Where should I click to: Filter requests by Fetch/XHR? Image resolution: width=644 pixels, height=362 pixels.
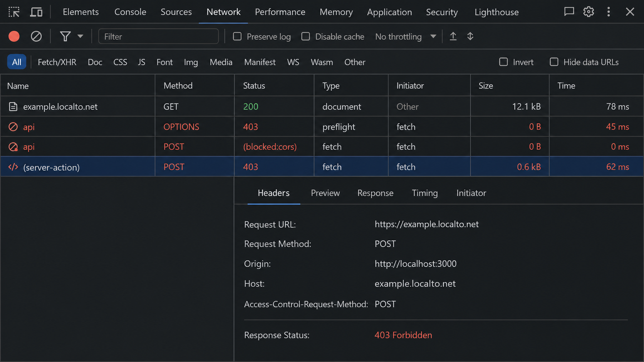point(57,62)
